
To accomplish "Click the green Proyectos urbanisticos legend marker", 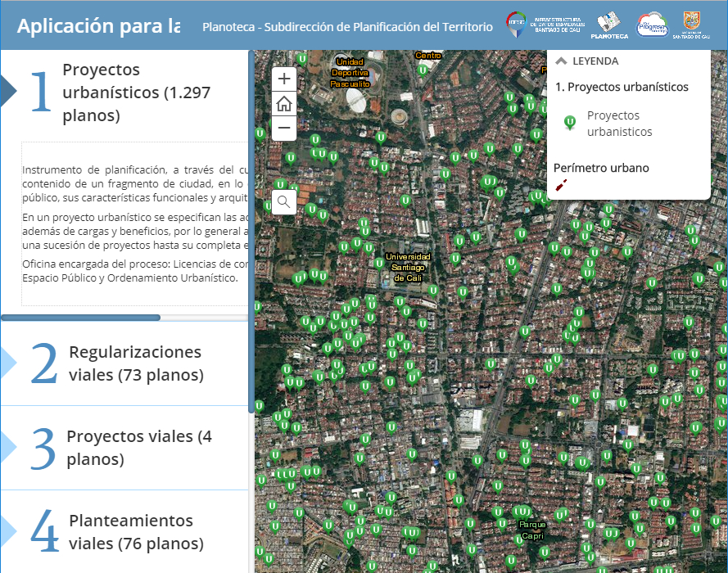I will click(x=568, y=122).
